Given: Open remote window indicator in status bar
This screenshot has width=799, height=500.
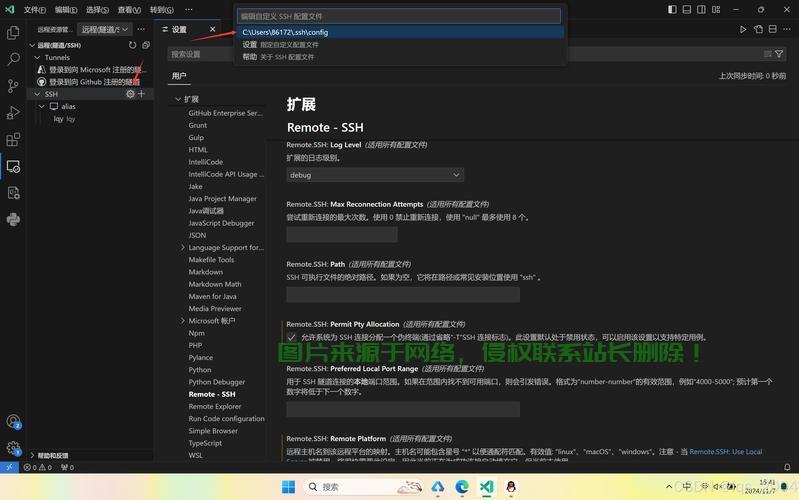Looking at the screenshot, I should pos(9,467).
